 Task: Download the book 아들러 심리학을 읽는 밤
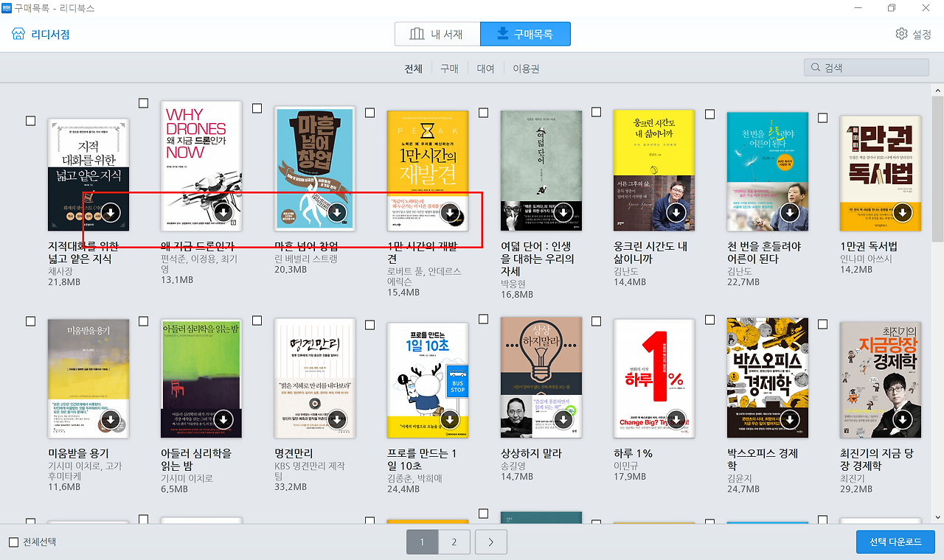click(x=223, y=420)
